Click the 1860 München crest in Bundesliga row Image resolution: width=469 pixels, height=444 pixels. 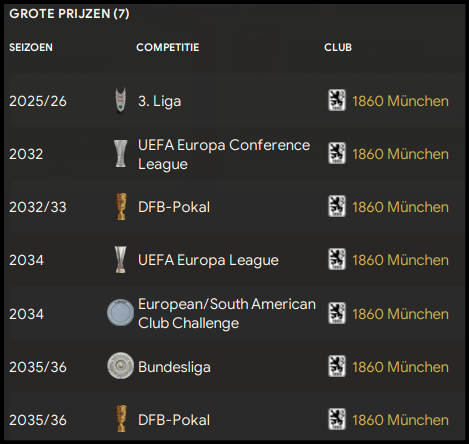coord(337,366)
